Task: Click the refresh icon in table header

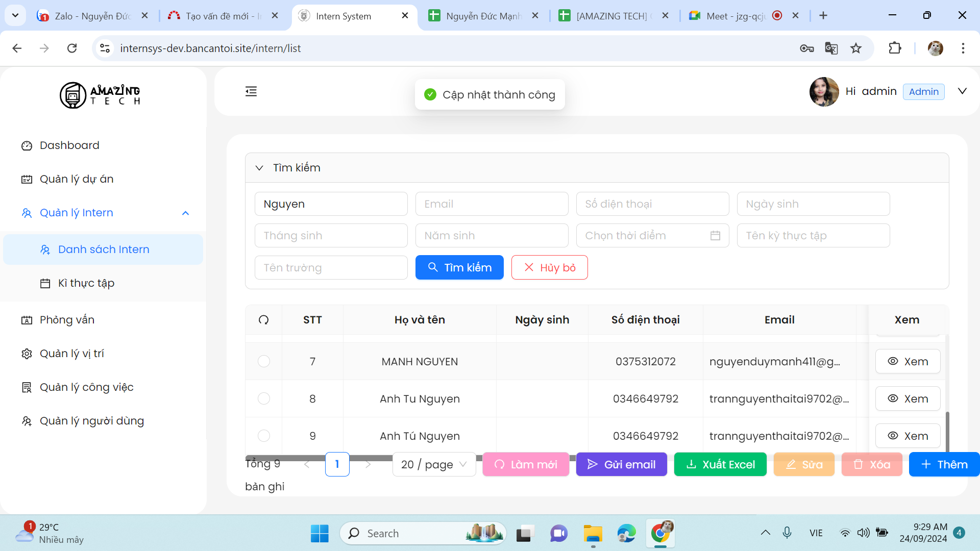Action: point(263,320)
